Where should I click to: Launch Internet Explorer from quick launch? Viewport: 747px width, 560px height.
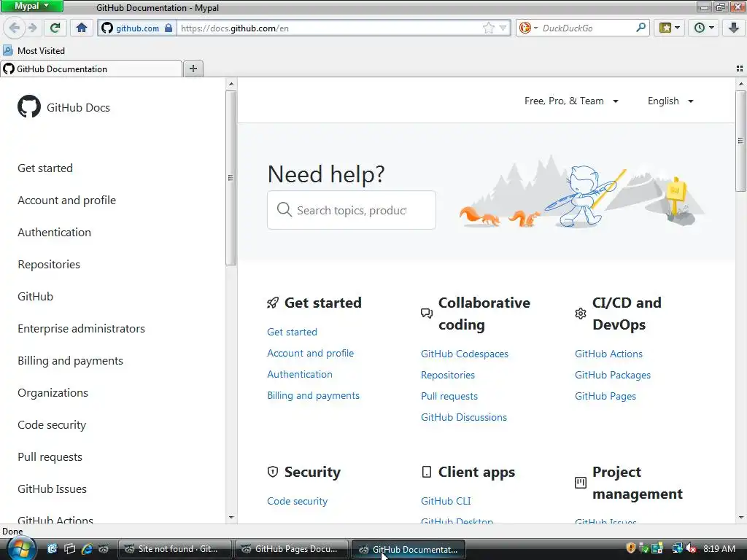point(87,548)
